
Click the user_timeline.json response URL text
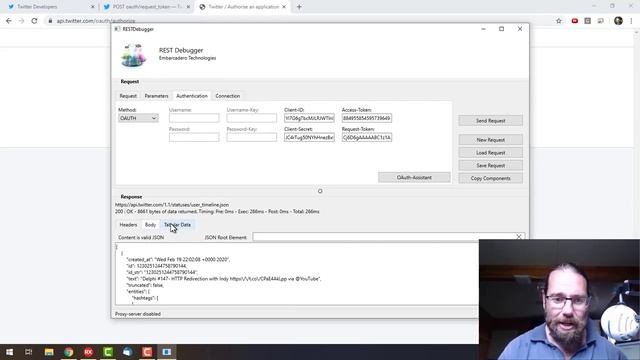172,205
